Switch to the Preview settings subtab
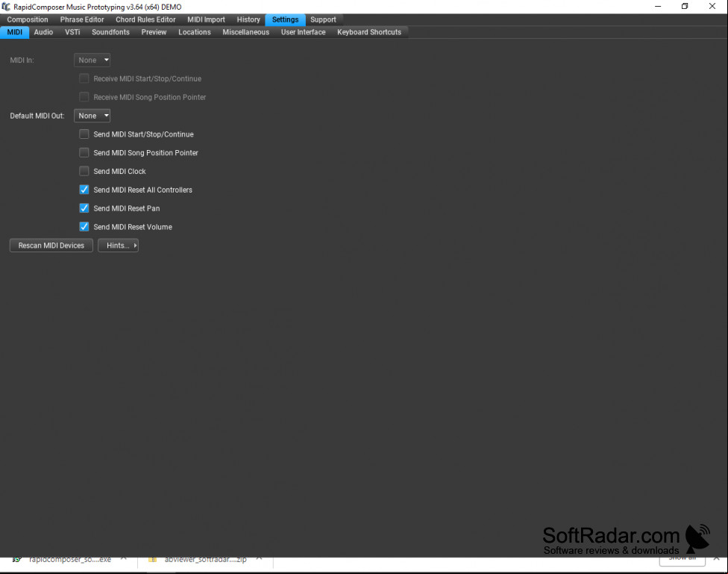The image size is (728, 574). coord(154,32)
